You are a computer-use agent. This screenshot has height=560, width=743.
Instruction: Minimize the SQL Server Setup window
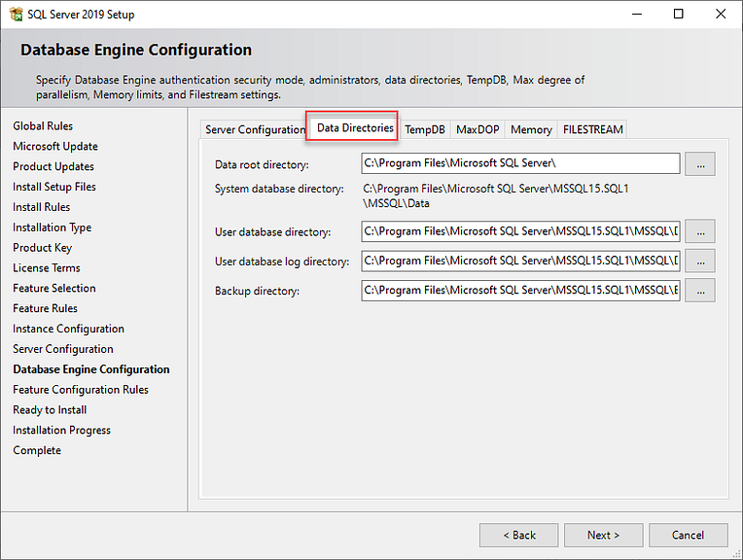637,15
